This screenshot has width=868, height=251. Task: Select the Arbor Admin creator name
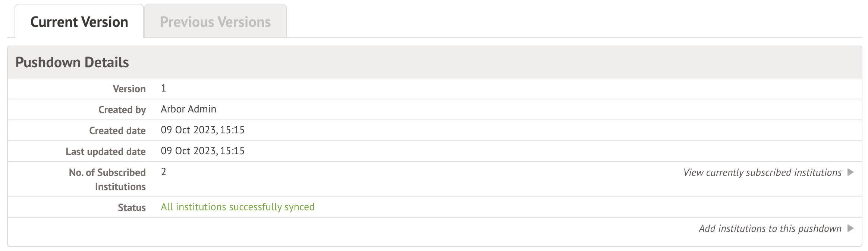click(x=188, y=109)
